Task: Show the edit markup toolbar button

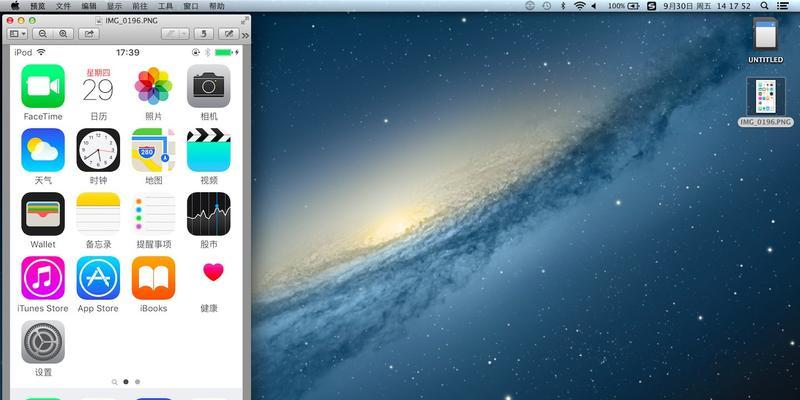Action: [229, 34]
